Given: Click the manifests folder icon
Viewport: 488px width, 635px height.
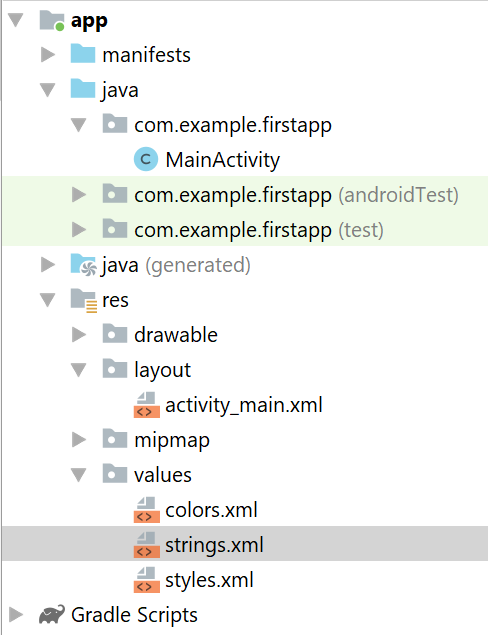Looking at the screenshot, I should (83, 54).
